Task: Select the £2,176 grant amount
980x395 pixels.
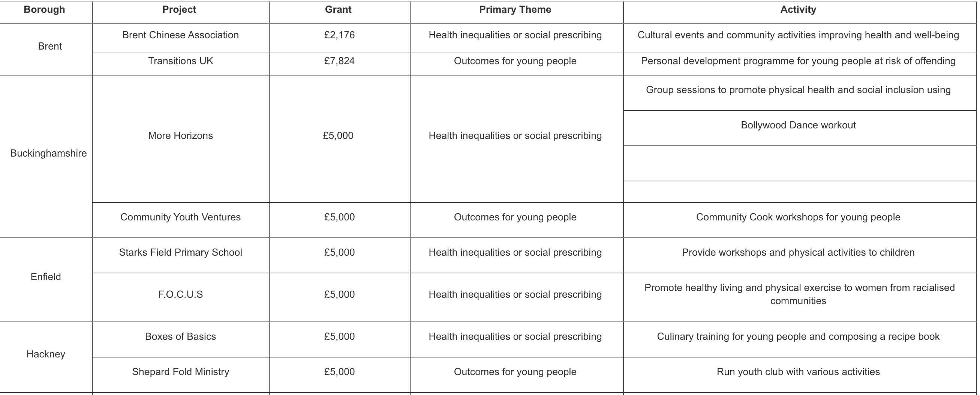Action: (x=339, y=35)
